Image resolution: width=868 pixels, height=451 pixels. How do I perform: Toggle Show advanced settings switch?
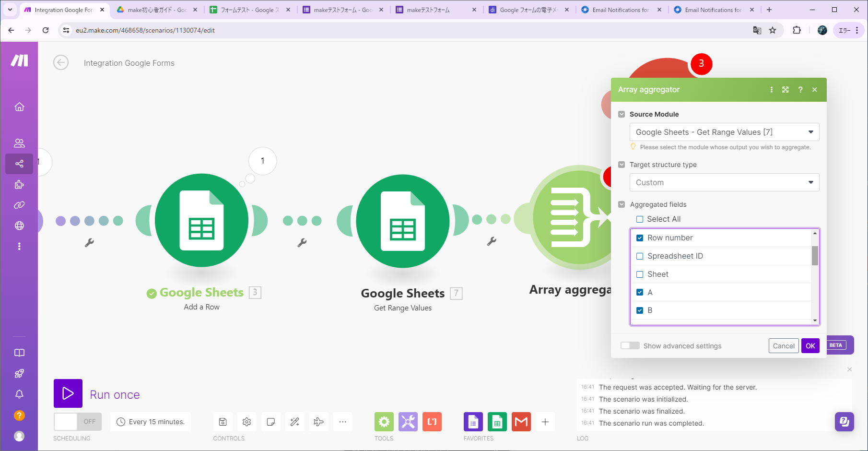pos(630,345)
